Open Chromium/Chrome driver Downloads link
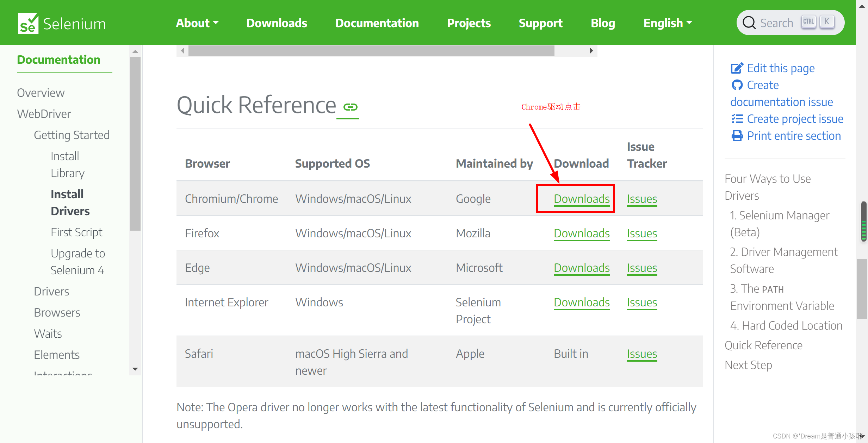This screenshot has width=868, height=443. [582, 199]
